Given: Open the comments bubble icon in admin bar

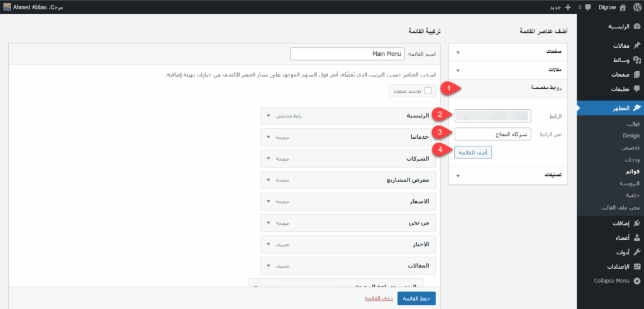Looking at the screenshot, I should tap(587, 8).
